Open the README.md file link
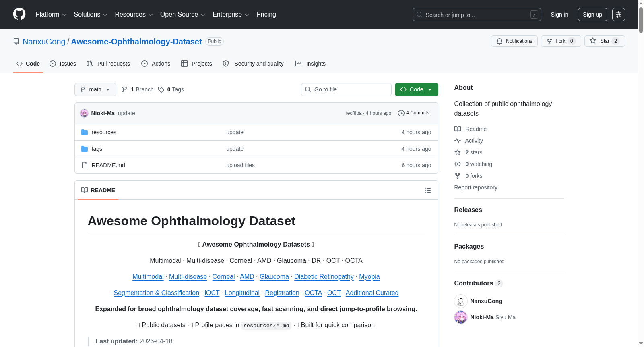Image resolution: width=644 pixels, height=347 pixels. (x=108, y=165)
